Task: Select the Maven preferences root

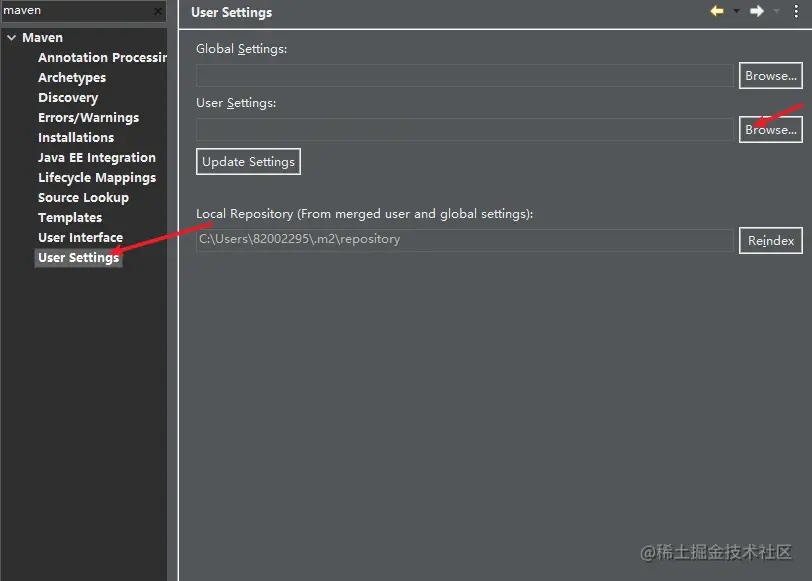Action: (42, 37)
